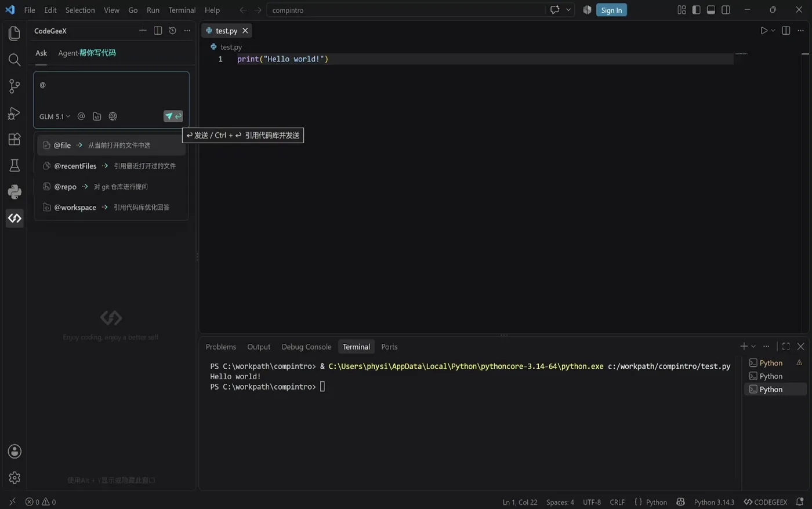Select the CodeGeeX icon in activity bar

coord(14,219)
